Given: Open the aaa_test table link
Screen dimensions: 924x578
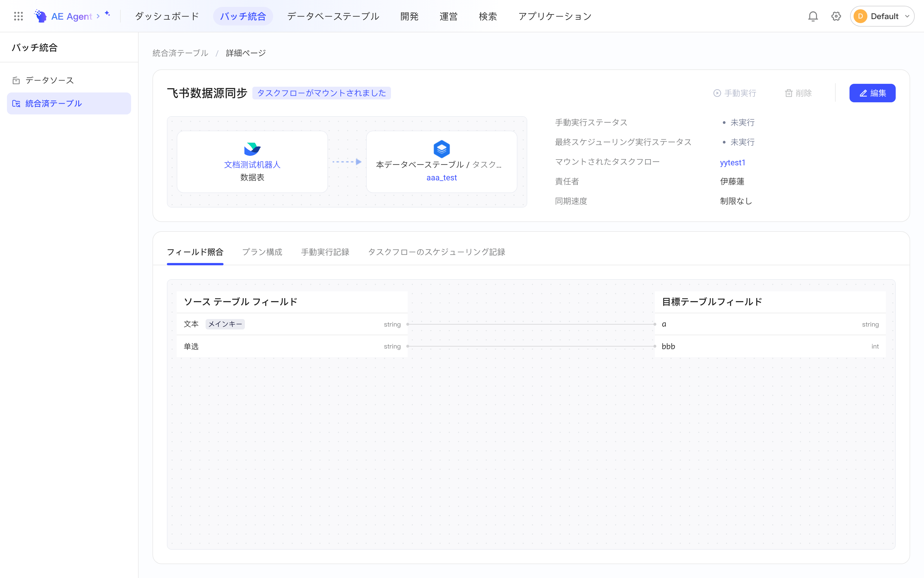Looking at the screenshot, I should tap(441, 177).
